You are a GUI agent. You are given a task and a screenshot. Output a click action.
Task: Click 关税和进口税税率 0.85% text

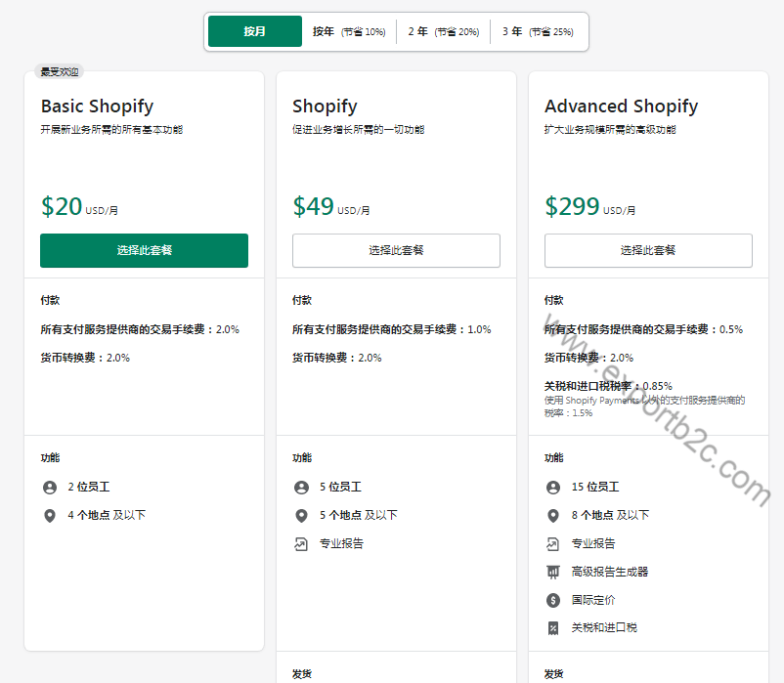pyautogui.click(x=608, y=386)
